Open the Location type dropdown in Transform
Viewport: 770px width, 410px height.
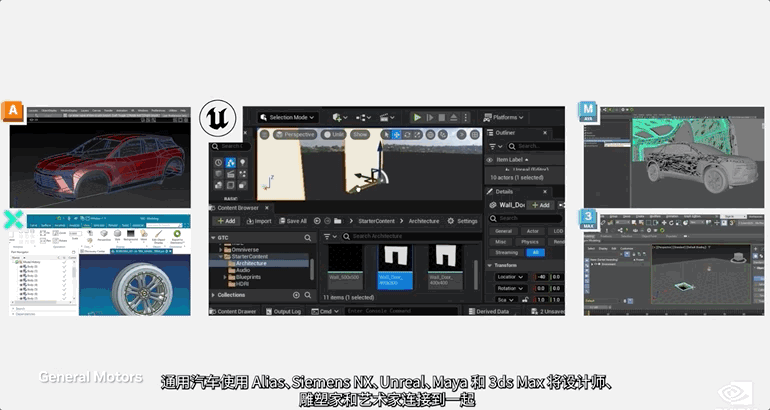(x=511, y=277)
